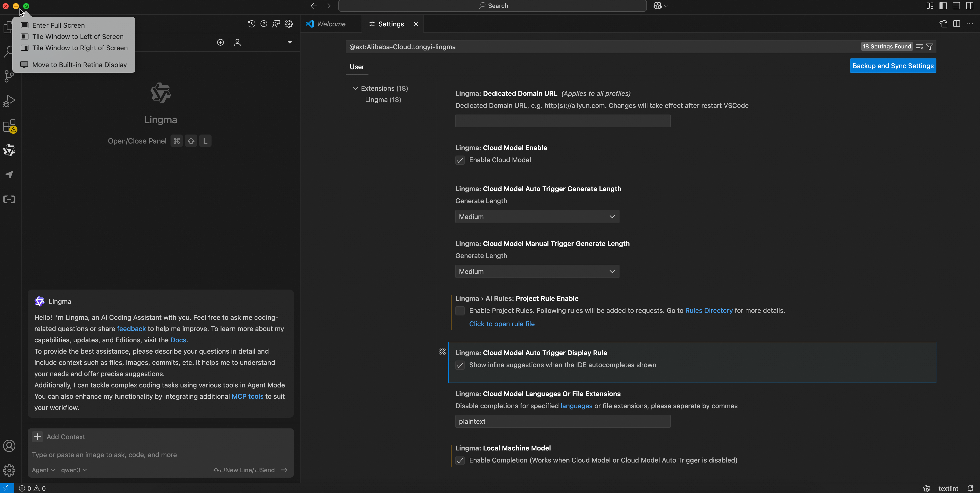Open Run and Debug view
This screenshot has width=980, height=493.
(x=9, y=101)
